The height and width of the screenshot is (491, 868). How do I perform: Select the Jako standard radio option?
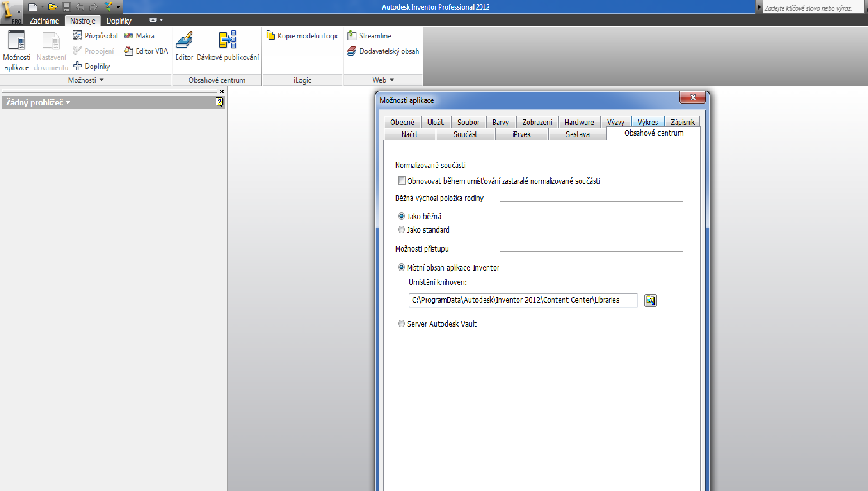[402, 230]
